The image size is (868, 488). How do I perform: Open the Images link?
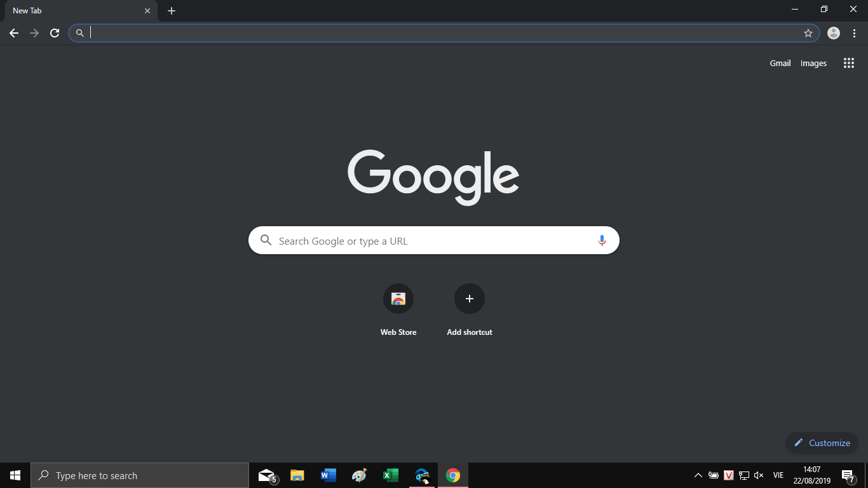click(813, 63)
